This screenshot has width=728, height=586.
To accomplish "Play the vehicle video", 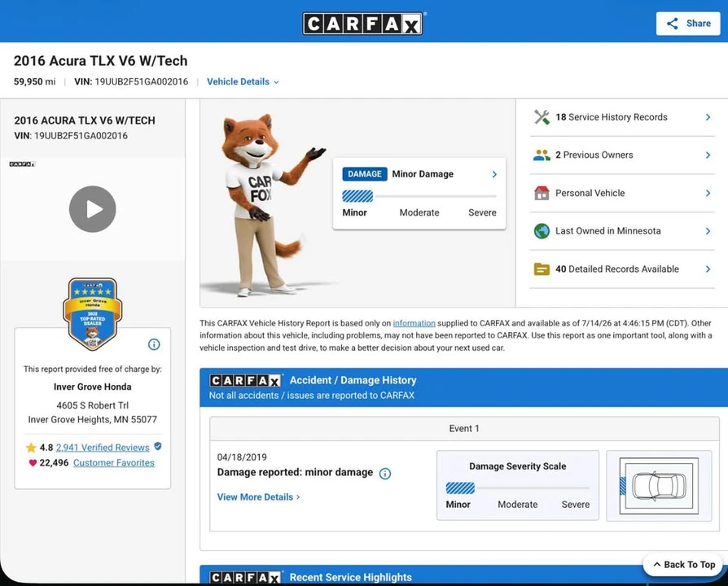I will click(x=92, y=209).
